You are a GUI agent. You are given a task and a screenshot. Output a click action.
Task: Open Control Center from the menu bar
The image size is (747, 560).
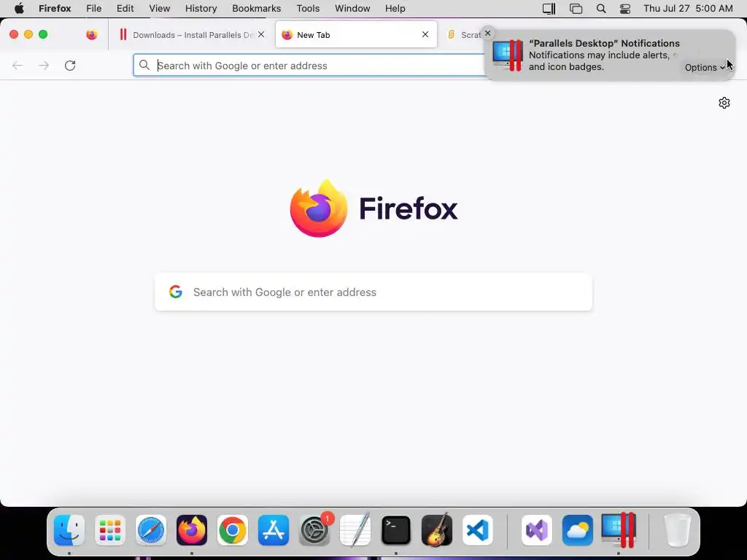[625, 9]
